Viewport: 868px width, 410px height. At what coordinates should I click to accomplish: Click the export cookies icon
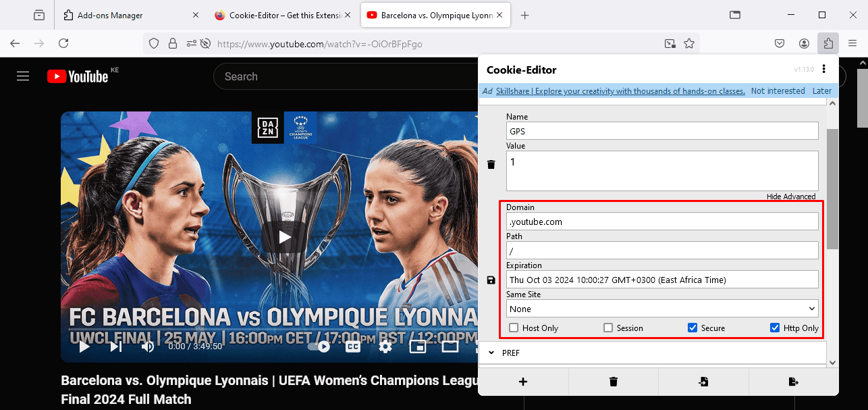[x=794, y=382]
